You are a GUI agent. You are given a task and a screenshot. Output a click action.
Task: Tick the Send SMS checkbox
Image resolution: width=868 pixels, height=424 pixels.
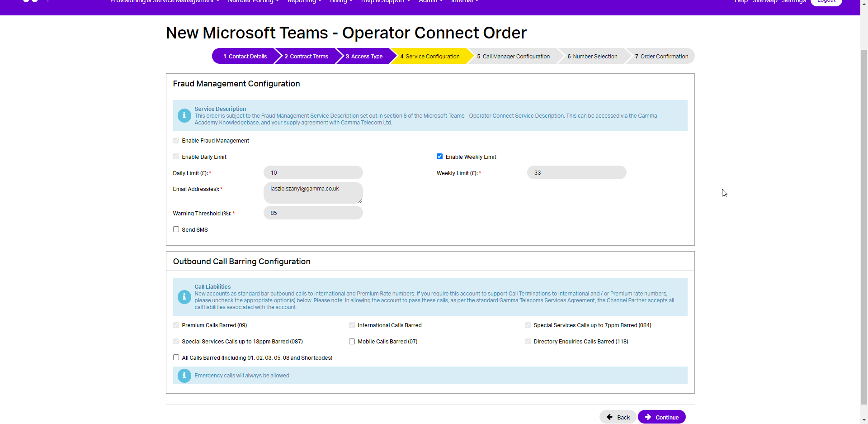tap(176, 229)
